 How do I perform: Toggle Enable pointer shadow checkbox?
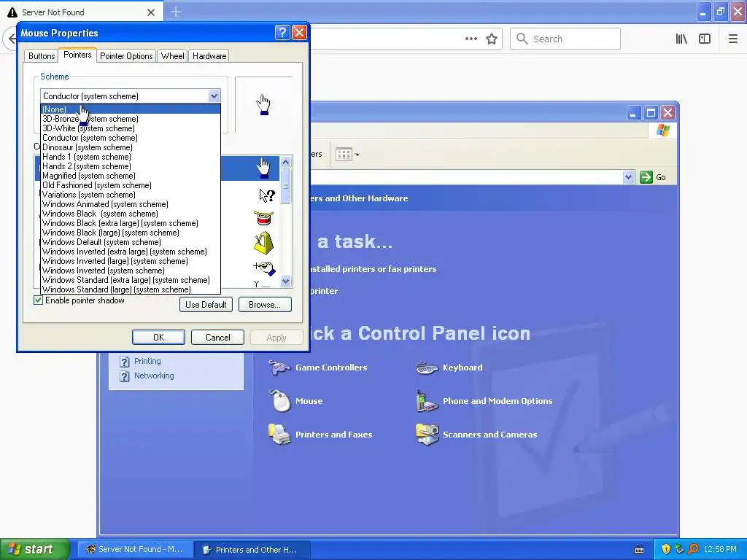pos(38,300)
